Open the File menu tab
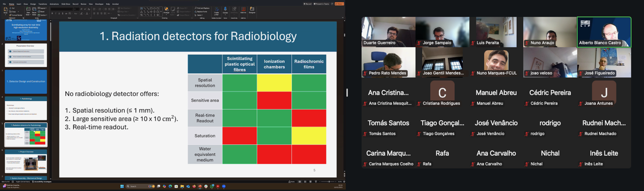 (x=4, y=4)
